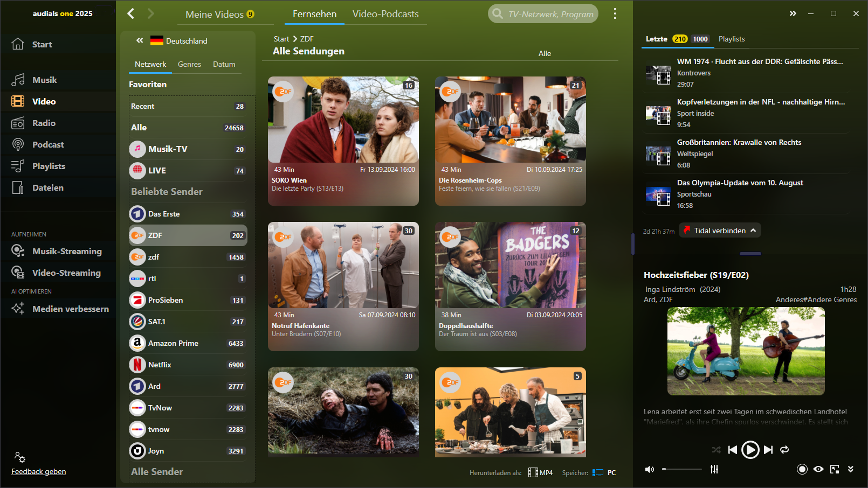The image size is (868, 488).
Task: Toggle repeat playback
Action: [x=784, y=450]
